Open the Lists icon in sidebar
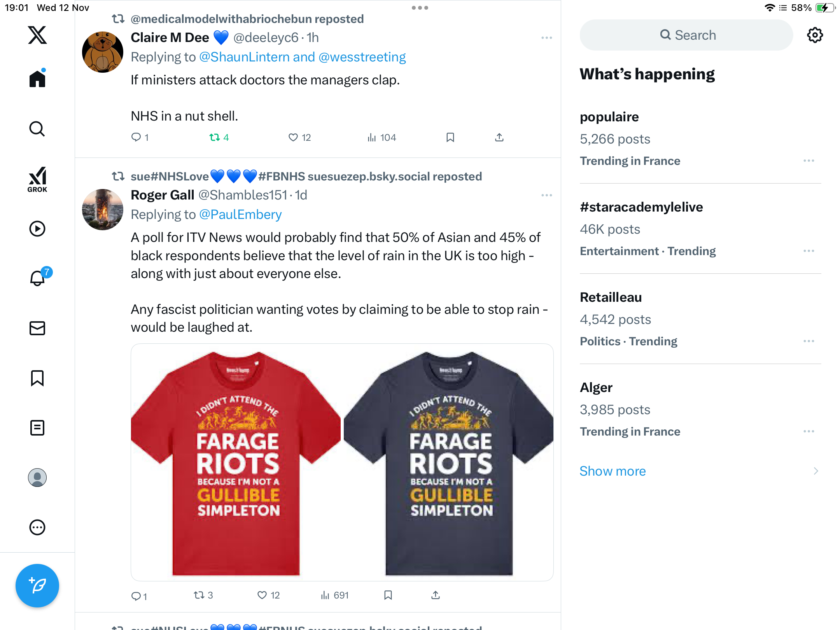Viewport: 840px width, 630px height. (x=37, y=428)
